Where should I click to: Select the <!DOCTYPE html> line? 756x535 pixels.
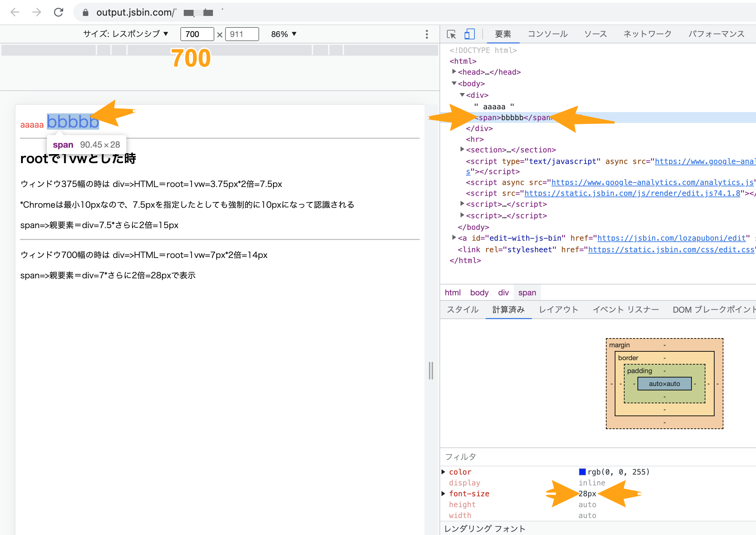tap(483, 50)
